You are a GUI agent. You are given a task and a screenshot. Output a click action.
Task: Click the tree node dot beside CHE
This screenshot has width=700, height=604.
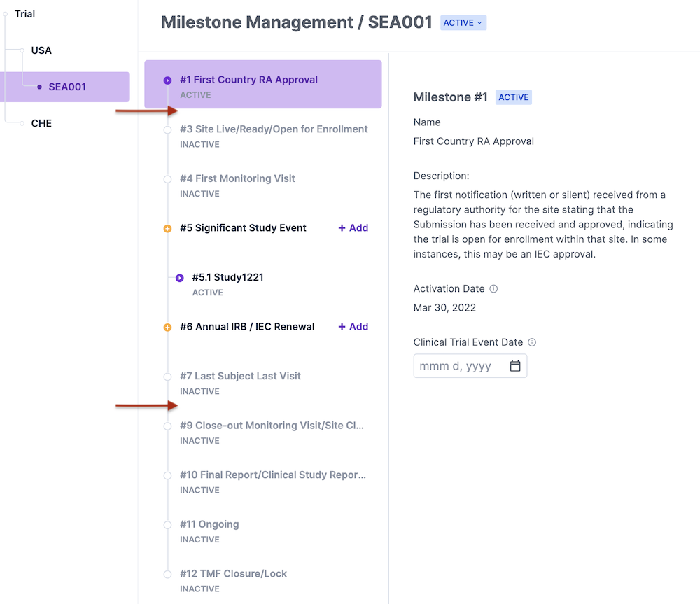(22, 123)
